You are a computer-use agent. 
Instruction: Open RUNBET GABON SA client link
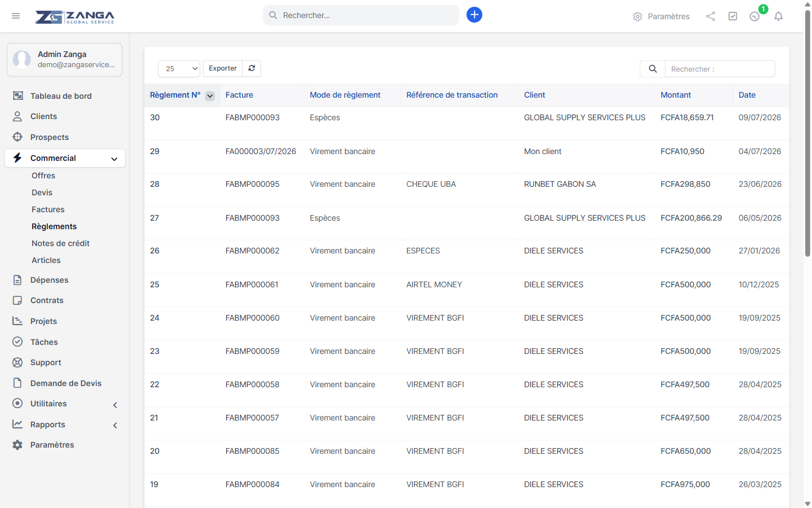coord(560,184)
